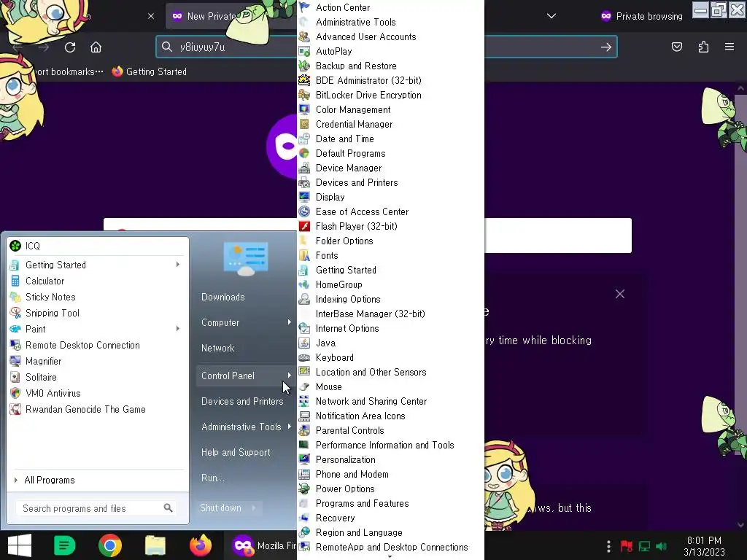
Task: Expand Administrative Tools submenu arrow in start menu
Action: coord(289,427)
